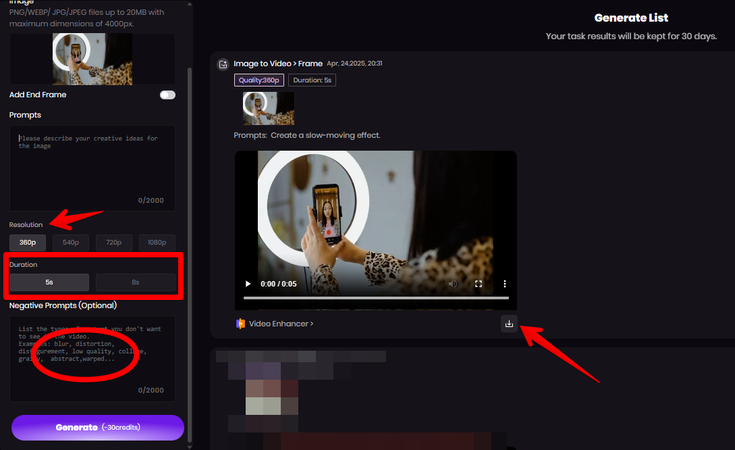Screen dimensions: 735x450
Task: Click the 'Create a slow-moving effect.' prompt text
Action: point(325,135)
